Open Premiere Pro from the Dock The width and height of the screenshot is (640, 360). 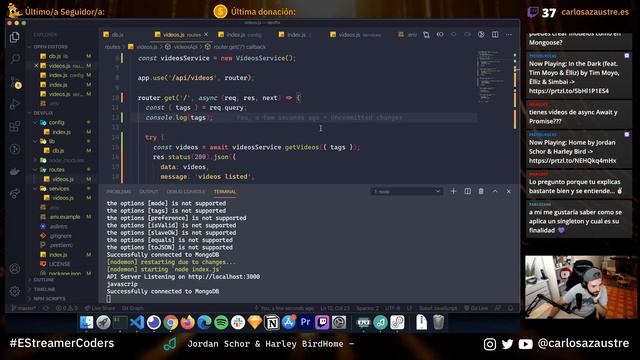(305, 322)
